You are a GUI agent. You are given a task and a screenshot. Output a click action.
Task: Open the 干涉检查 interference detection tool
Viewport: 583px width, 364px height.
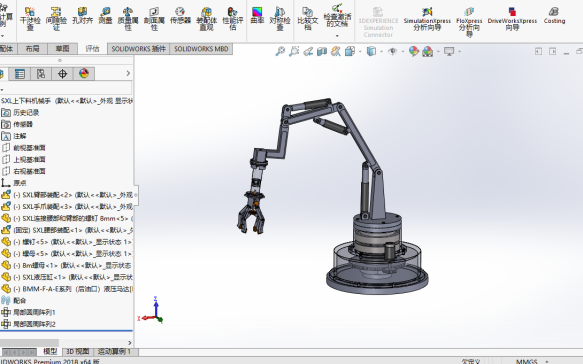[x=30, y=19]
